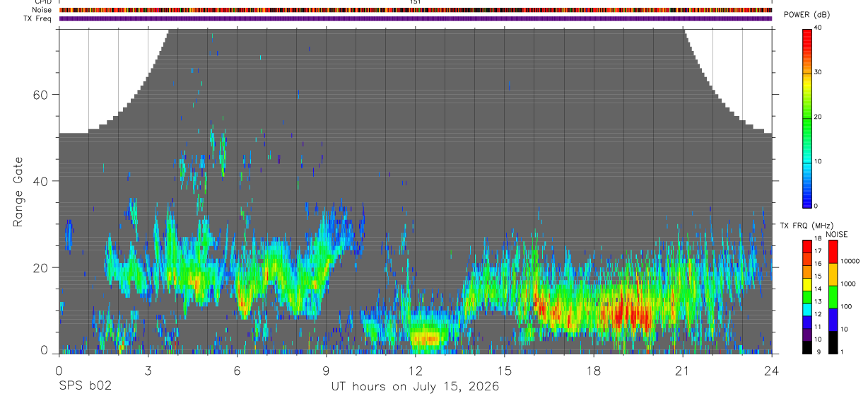Image resolution: width=868 pixels, height=401 pixels.
Task: Click the UT hours on July 15, 2026 label
Action: click(x=415, y=387)
